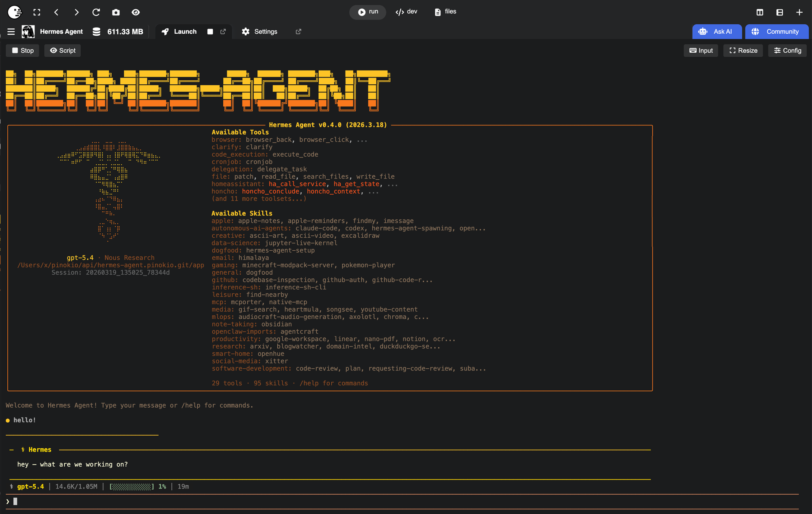Open the Config options panel
The height and width of the screenshot is (514, 812).
coord(787,50)
